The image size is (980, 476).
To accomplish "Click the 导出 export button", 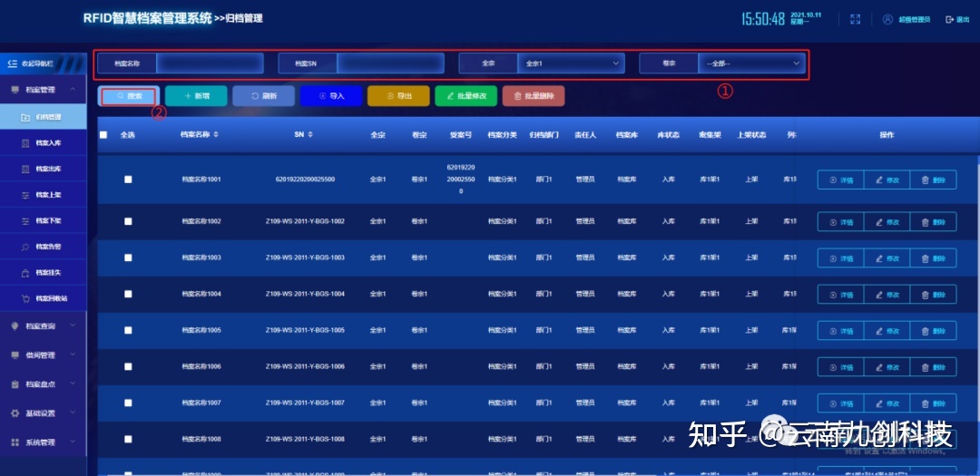I will point(398,95).
